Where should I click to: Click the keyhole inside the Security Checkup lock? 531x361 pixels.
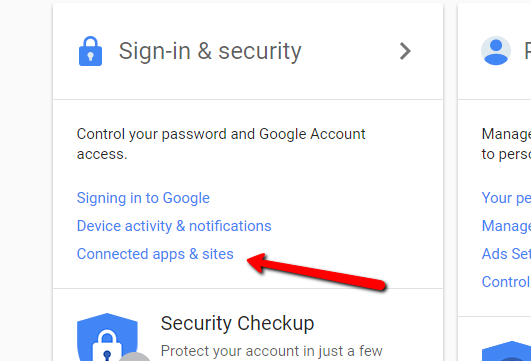coord(107,356)
